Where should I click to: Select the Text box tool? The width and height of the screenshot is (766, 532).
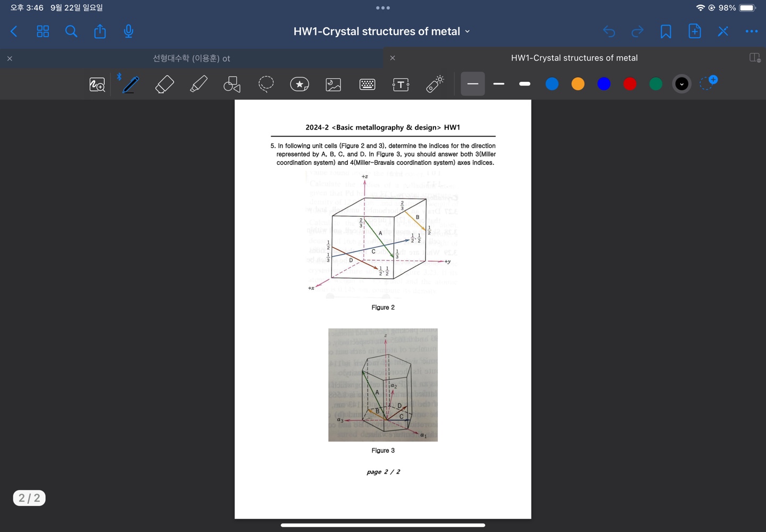(401, 85)
